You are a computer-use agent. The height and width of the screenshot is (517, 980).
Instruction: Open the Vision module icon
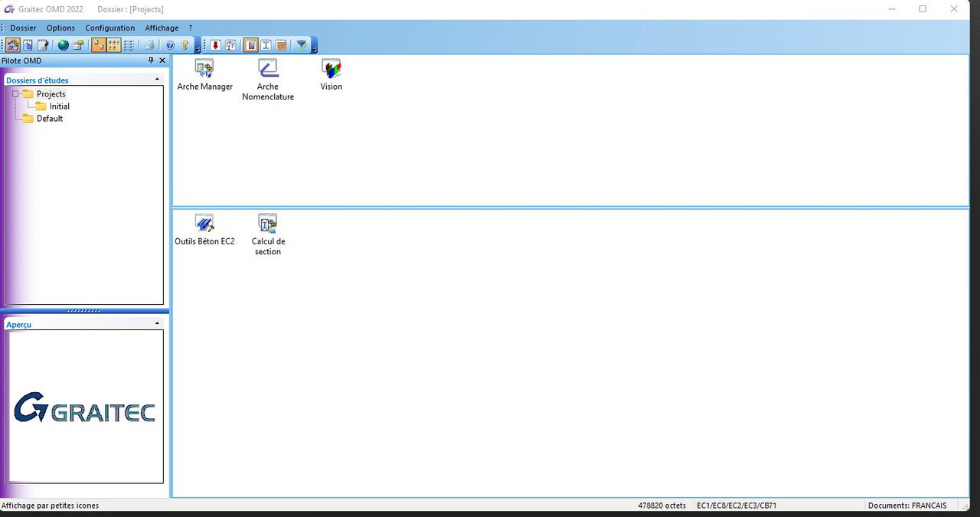pos(331,75)
